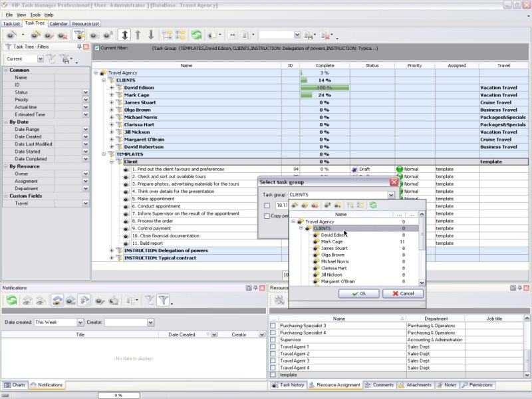Viewport: 532px width, 399px height.
Task: Open the Current filter preset dropdown
Action: pos(41,59)
